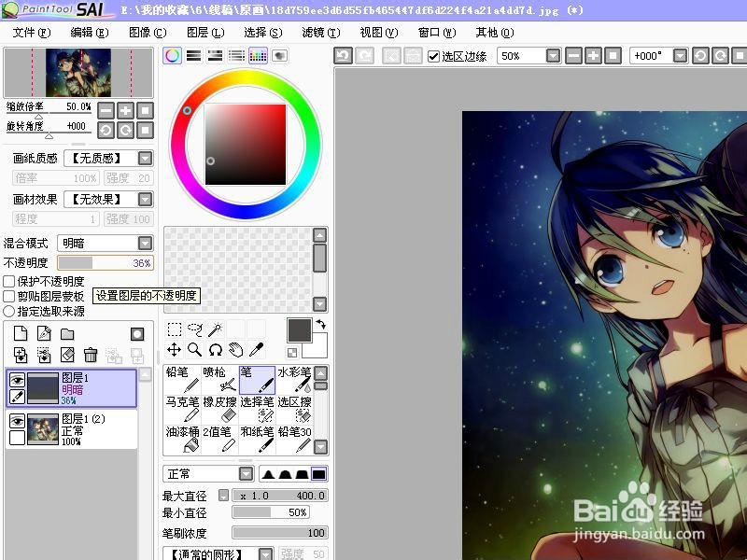Choose the 铅笔 pencil brush

182,380
